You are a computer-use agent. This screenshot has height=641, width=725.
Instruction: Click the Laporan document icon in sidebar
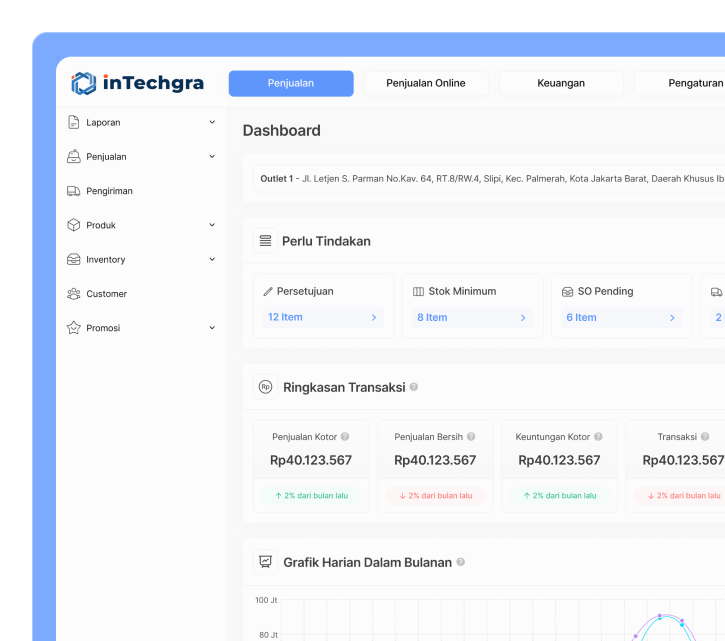pyautogui.click(x=73, y=122)
